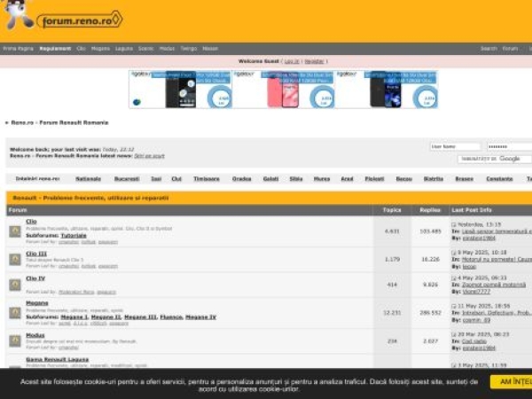This screenshot has height=399, width=532.
Task: Click the forum.reno.ro logo
Action: click(80, 20)
